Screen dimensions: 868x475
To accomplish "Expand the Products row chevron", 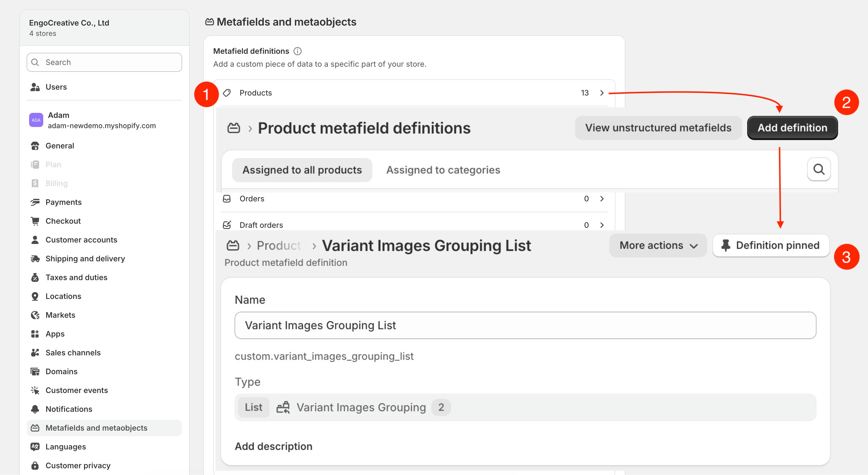I will [x=602, y=93].
